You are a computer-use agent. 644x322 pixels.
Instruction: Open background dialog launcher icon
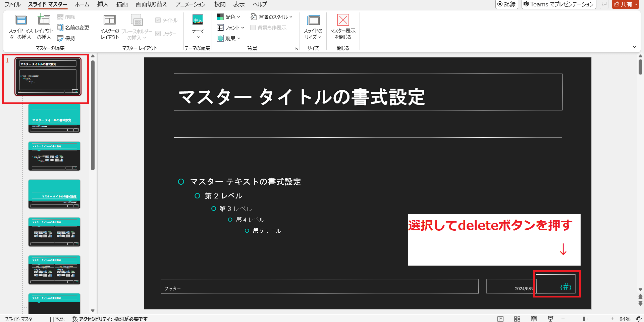tap(297, 48)
